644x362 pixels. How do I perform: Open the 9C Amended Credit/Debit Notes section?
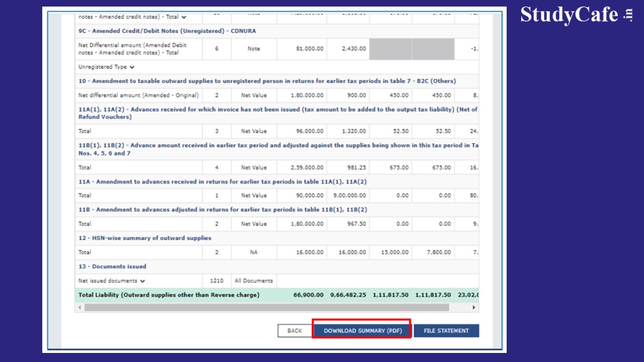click(x=167, y=31)
